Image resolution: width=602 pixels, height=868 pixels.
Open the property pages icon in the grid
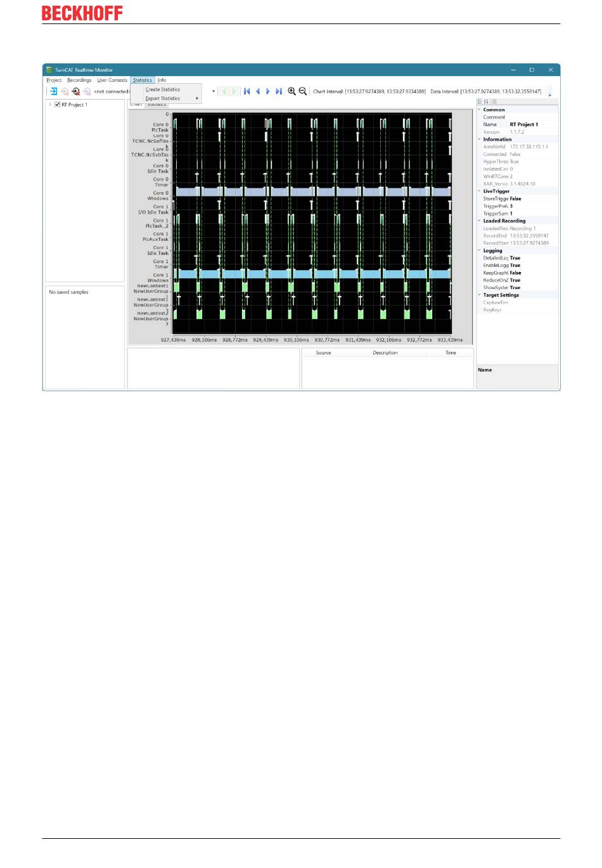click(x=494, y=101)
